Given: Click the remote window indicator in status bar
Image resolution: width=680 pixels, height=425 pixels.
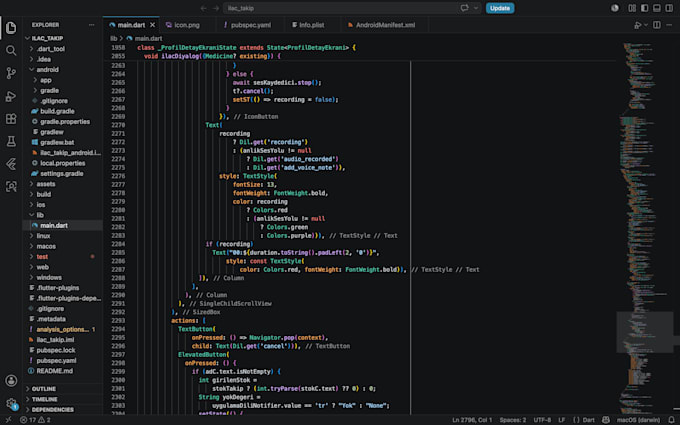Looking at the screenshot, I should point(8,420).
